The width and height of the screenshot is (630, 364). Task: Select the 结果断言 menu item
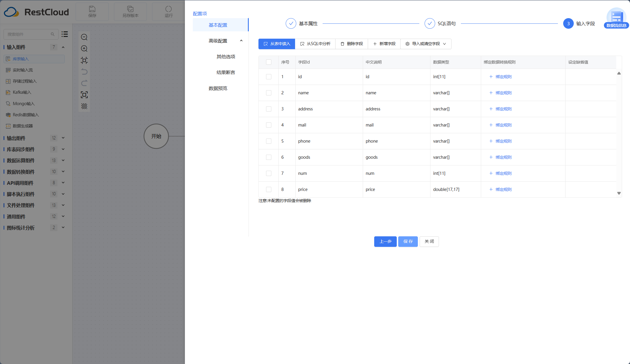pos(226,72)
